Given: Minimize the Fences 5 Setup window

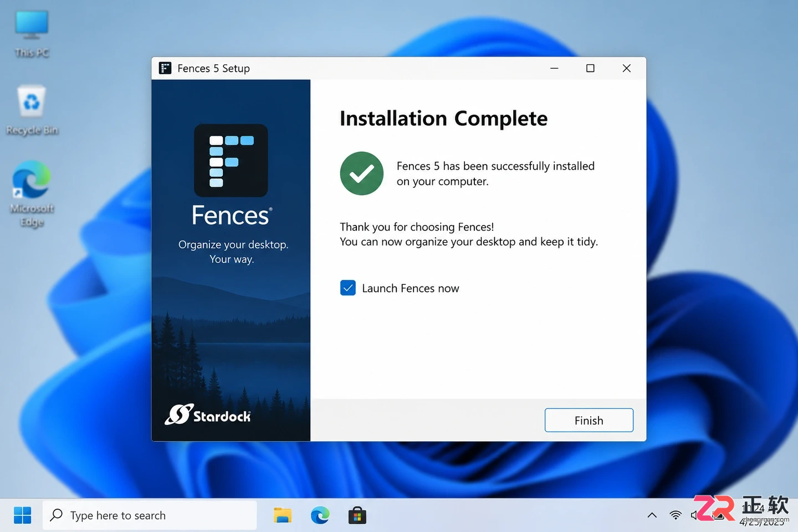Looking at the screenshot, I should tap(554, 68).
